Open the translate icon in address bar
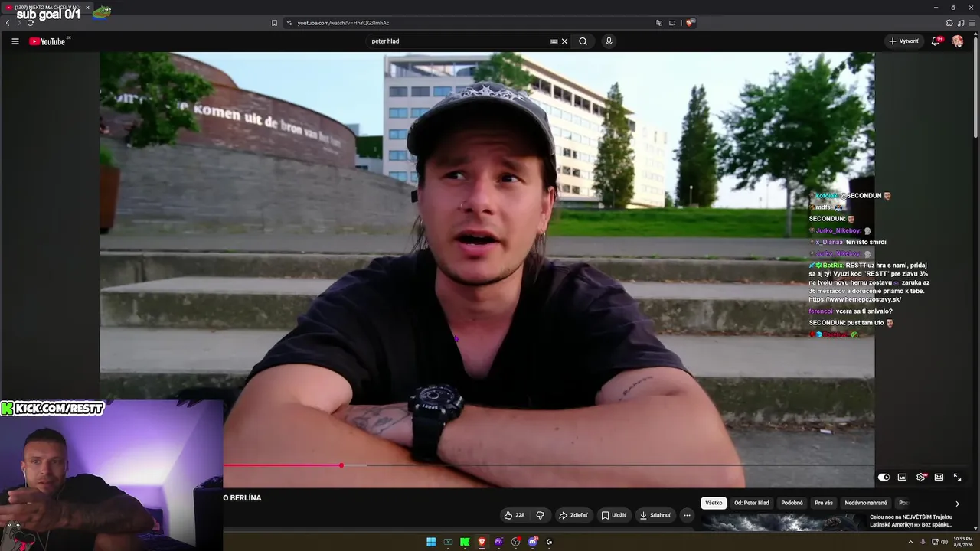980x551 pixels. (658, 23)
